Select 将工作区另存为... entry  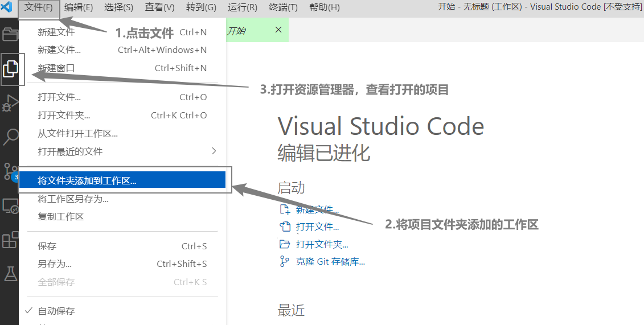pos(122,199)
